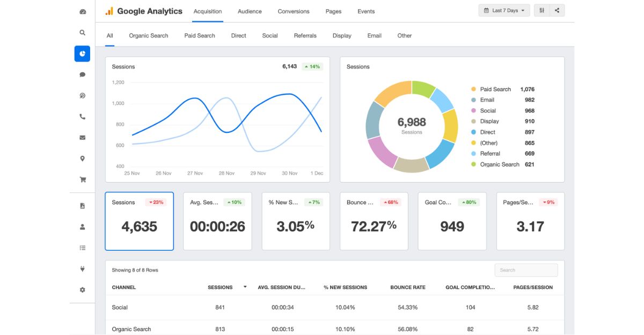Screen dimensions: 644x335
Task: Click the plug integrations sidebar icon
Action: 82,269
